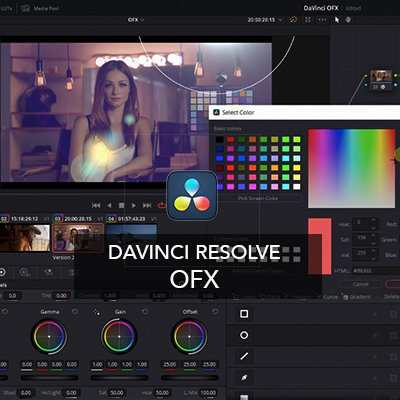Expand the OFX viewer title dropdown
Image resolution: width=400 pixels, height=400 pixels.
tap(136, 20)
